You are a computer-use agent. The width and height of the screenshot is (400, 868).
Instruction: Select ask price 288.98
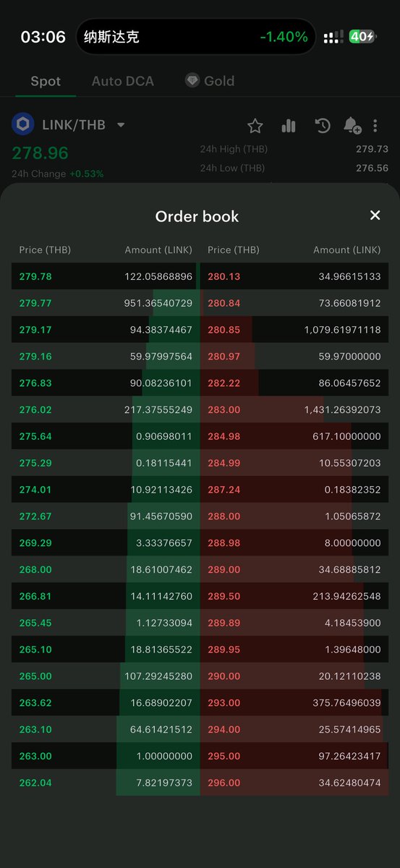[x=224, y=542]
